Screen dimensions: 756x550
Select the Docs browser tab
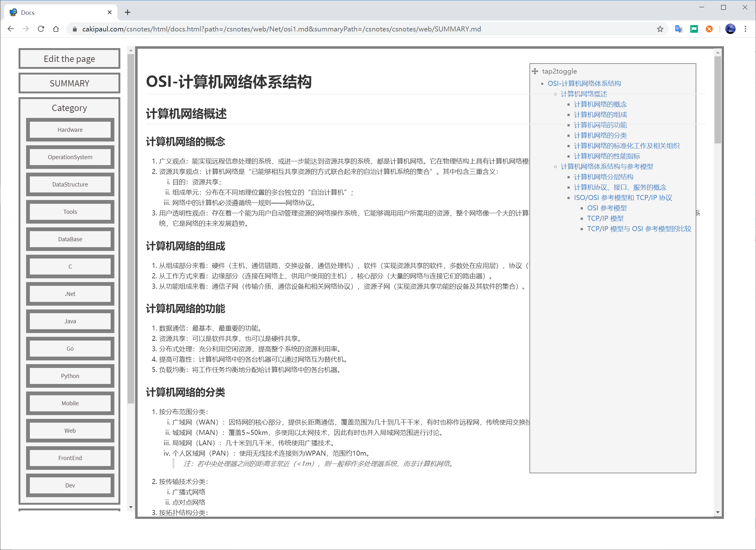[x=61, y=12]
